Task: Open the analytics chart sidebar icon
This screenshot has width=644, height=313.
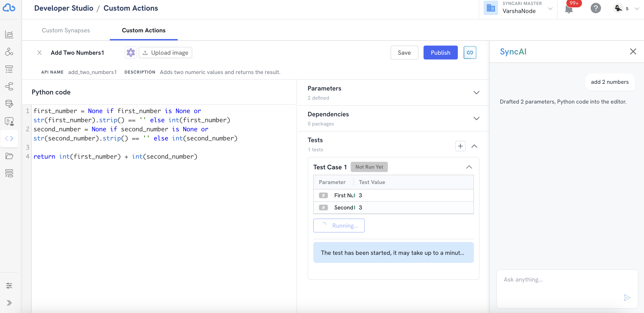Action: tap(9, 34)
